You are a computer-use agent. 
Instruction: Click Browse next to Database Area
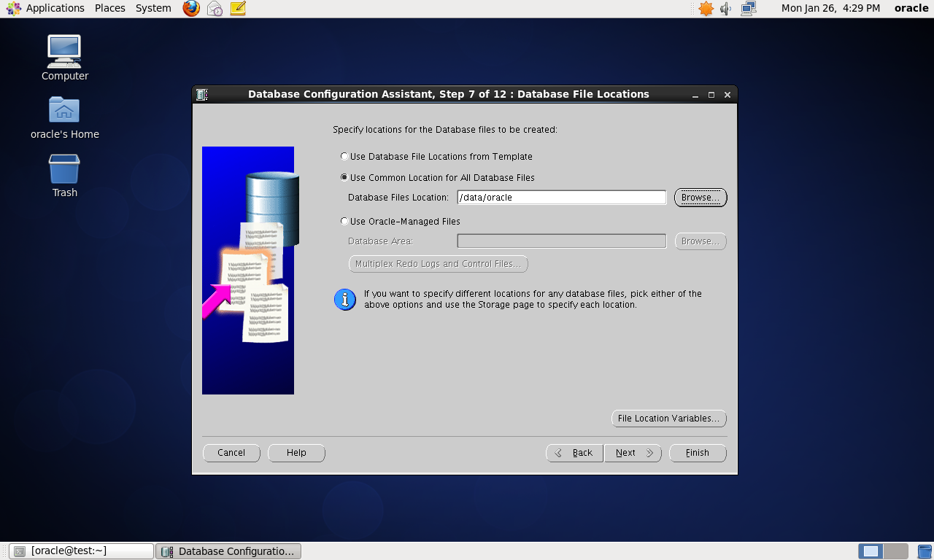700,241
